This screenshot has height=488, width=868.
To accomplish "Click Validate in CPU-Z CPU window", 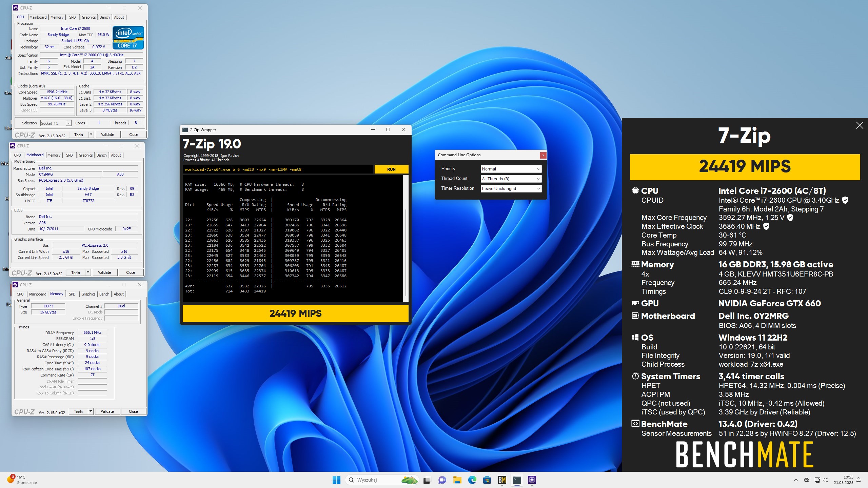I will point(107,135).
